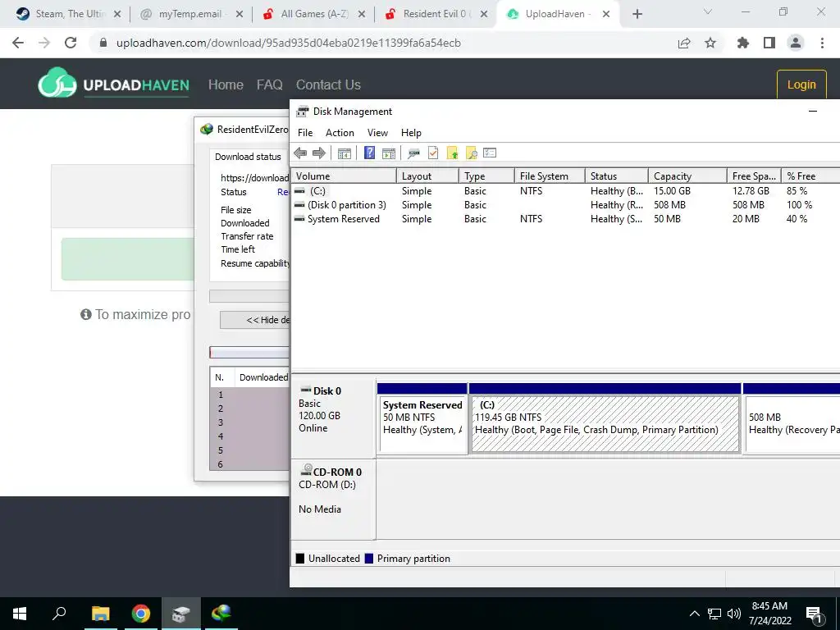Click the Login button on UploadHaven

[x=801, y=84]
